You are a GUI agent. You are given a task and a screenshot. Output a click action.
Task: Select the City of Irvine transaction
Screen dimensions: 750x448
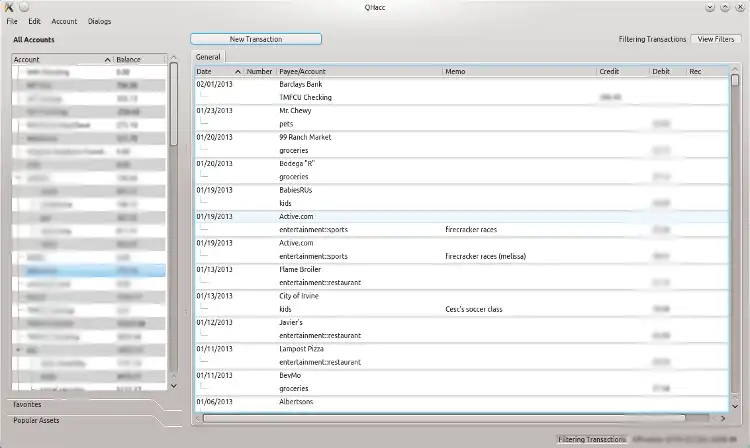point(462,296)
